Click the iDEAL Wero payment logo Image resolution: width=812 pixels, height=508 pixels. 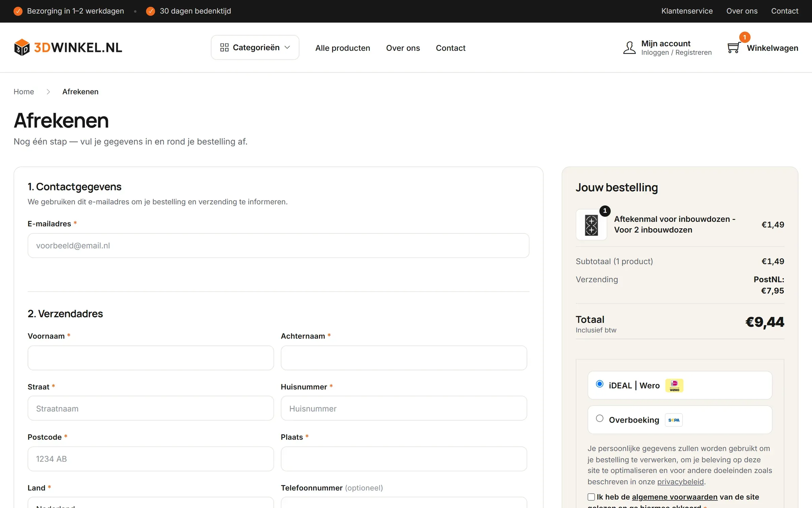point(674,385)
